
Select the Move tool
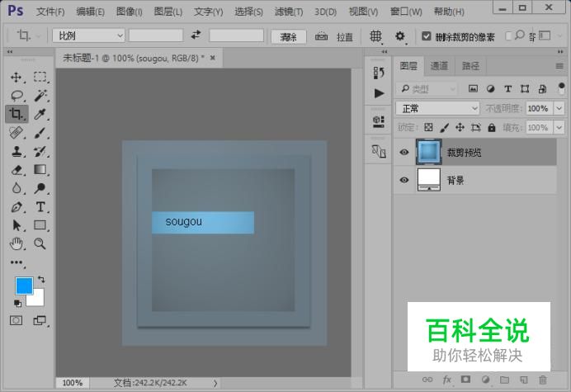pos(16,78)
